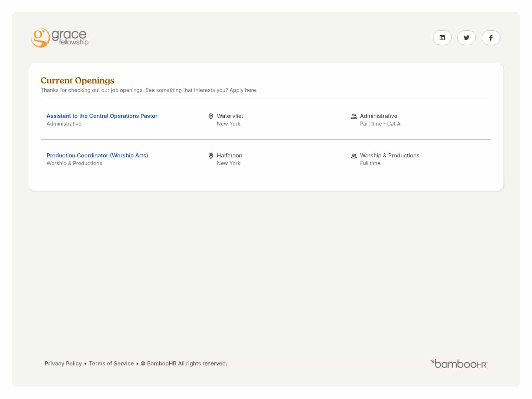Click the location pin icon beside Halfmoon
532x399 pixels.
211,156
